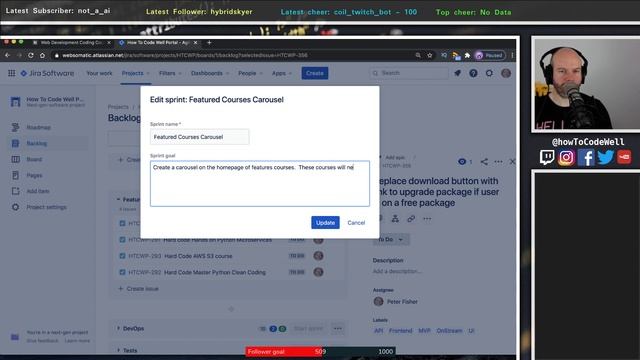Click Create issue under Featured sprint

point(138,289)
